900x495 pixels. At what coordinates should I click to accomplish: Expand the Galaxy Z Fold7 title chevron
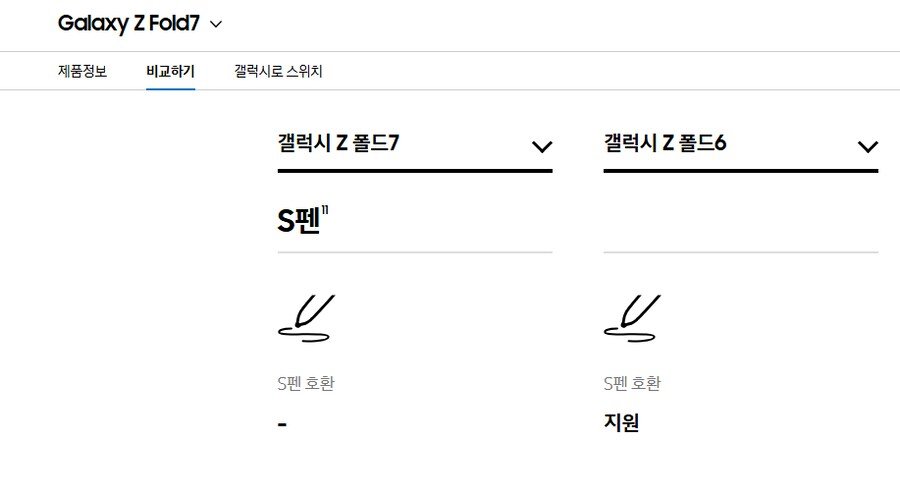tap(216, 24)
